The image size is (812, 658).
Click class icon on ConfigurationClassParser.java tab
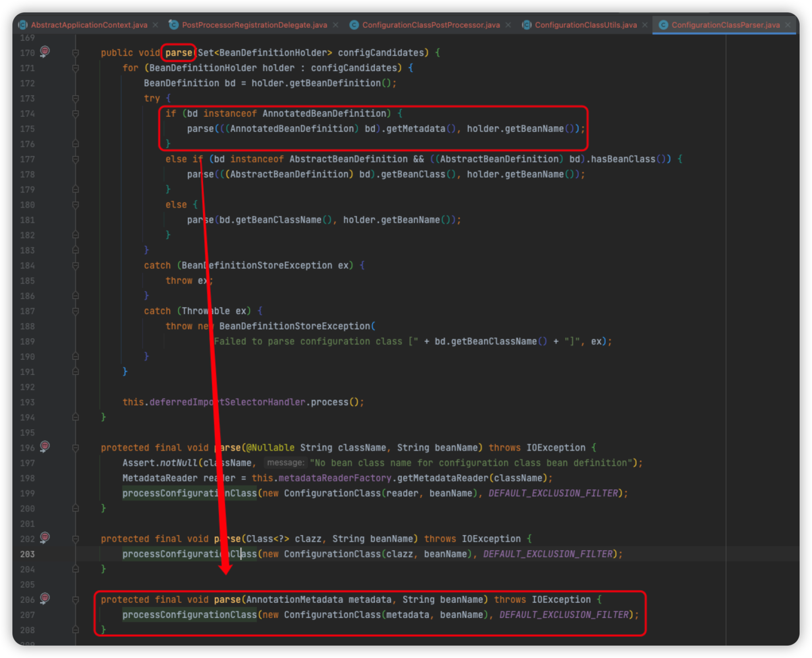tap(663, 25)
